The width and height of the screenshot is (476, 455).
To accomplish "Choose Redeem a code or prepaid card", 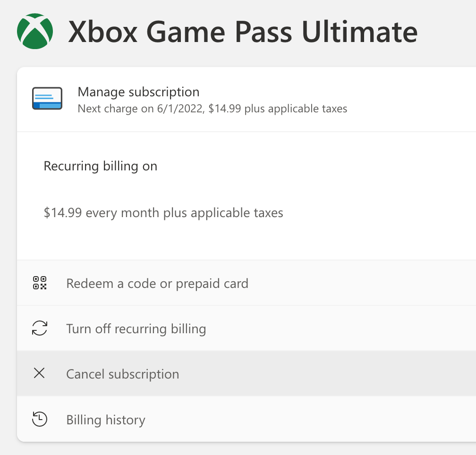I will (x=157, y=283).
